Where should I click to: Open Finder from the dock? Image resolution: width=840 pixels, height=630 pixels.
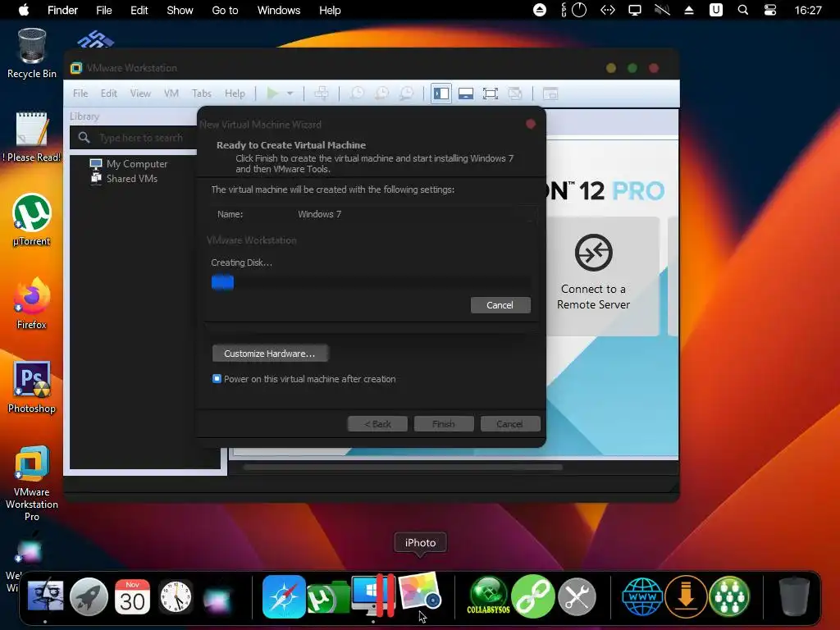tap(46, 596)
